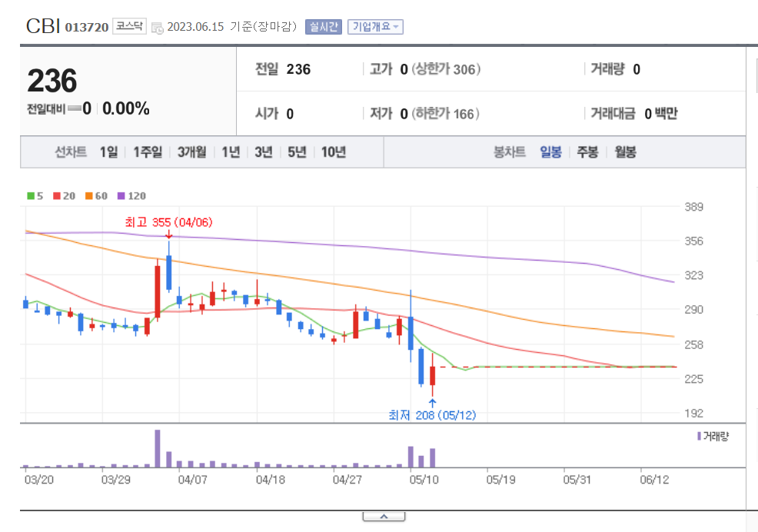758x532 pixels.
Task: Click the calendar icon before the date
Action: click(x=157, y=28)
